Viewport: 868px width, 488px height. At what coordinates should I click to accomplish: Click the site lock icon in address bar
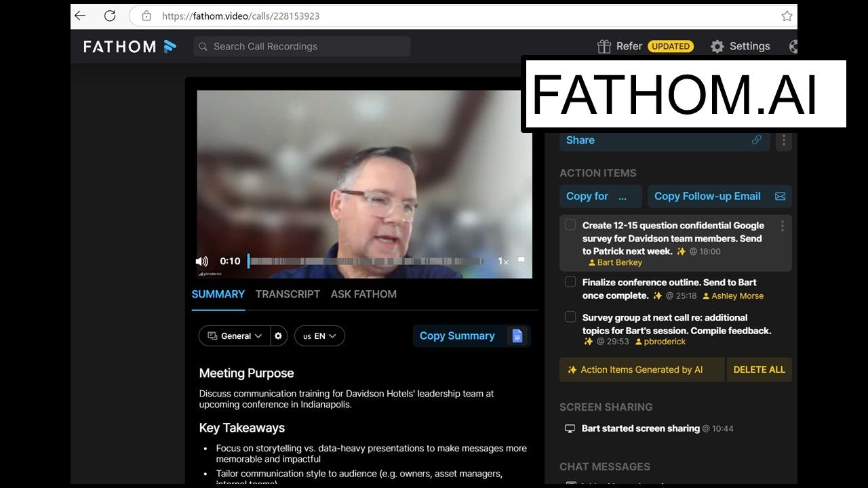click(146, 16)
